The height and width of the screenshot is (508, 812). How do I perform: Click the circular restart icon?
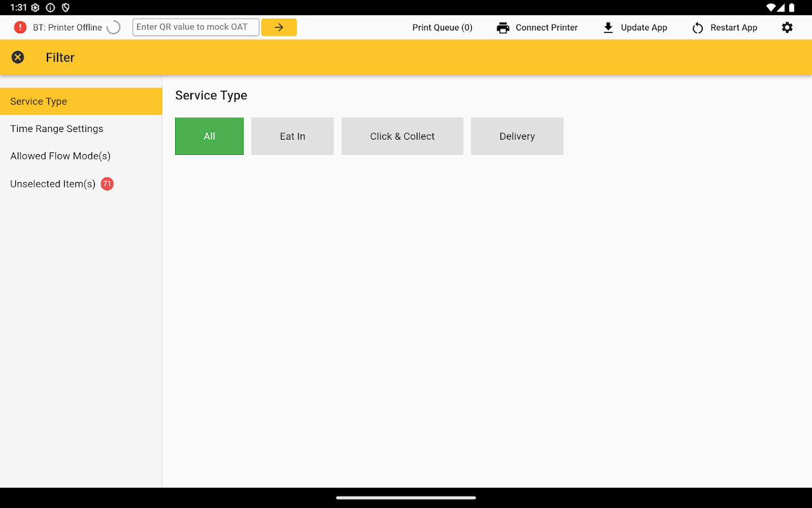[698, 28]
